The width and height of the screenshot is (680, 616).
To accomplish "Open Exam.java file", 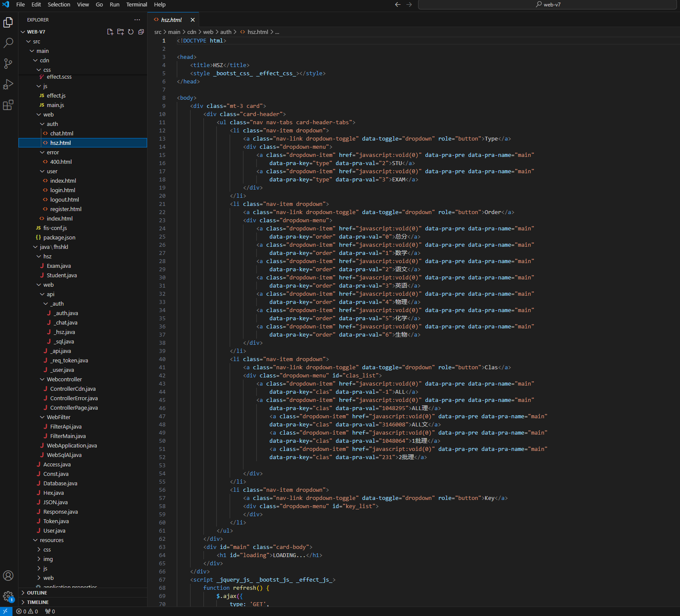I will pyautogui.click(x=83, y=266).
